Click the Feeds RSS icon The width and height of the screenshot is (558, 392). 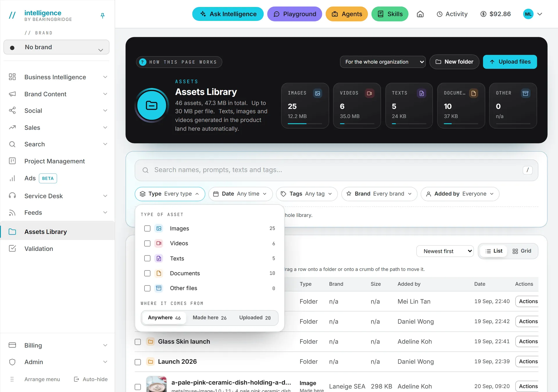tap(12, 213)
